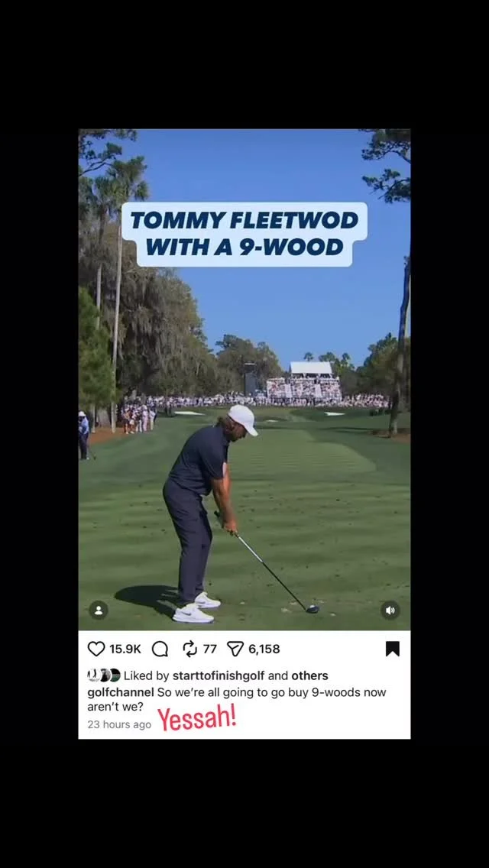Toggle the bookmark save icon
Screen dimensions: 489x868
393,649
